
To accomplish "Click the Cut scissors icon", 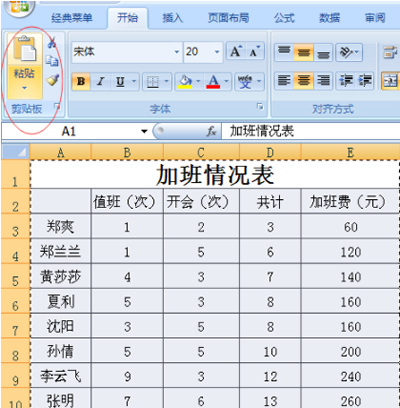I will point(52,42).
